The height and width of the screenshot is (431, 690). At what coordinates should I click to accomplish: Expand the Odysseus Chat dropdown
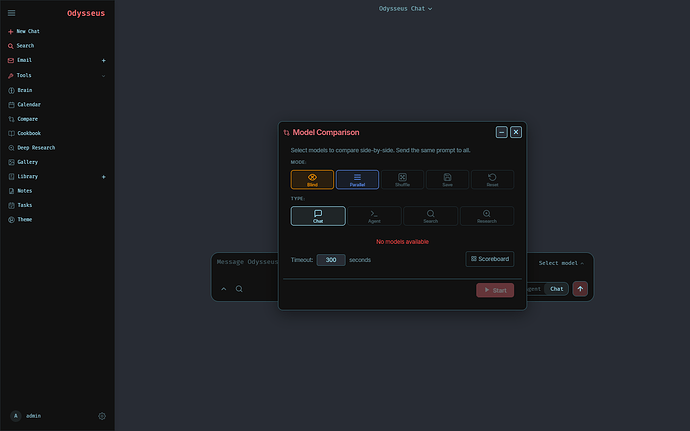[405, 8]
